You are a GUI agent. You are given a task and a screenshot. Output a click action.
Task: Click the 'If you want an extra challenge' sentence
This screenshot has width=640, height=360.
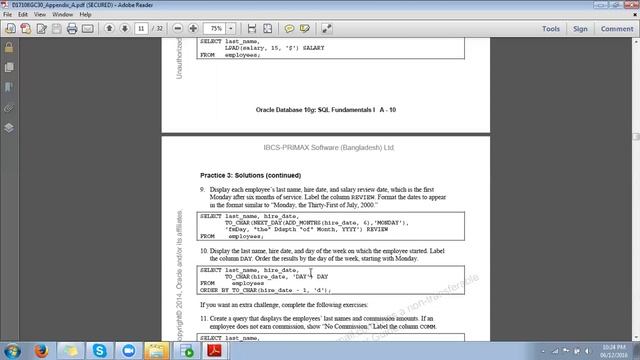click(284, 305)
